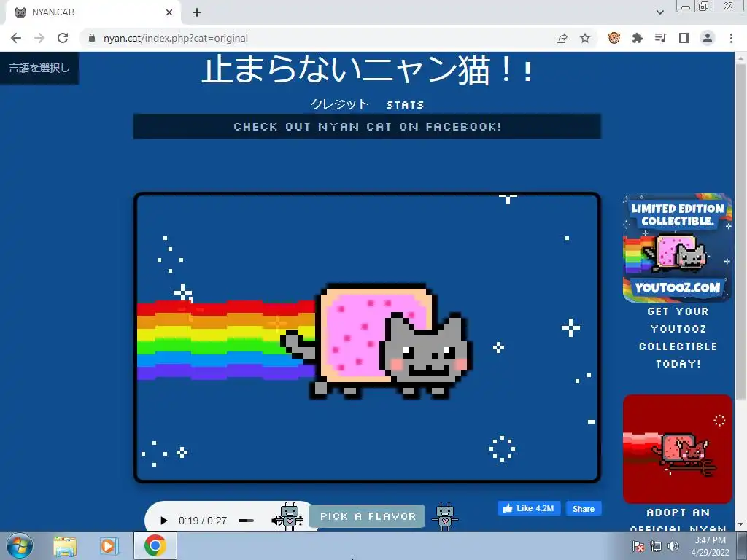Open a new browser tab
This screenshot has height=560, width=747.
[x=197, y=12]
